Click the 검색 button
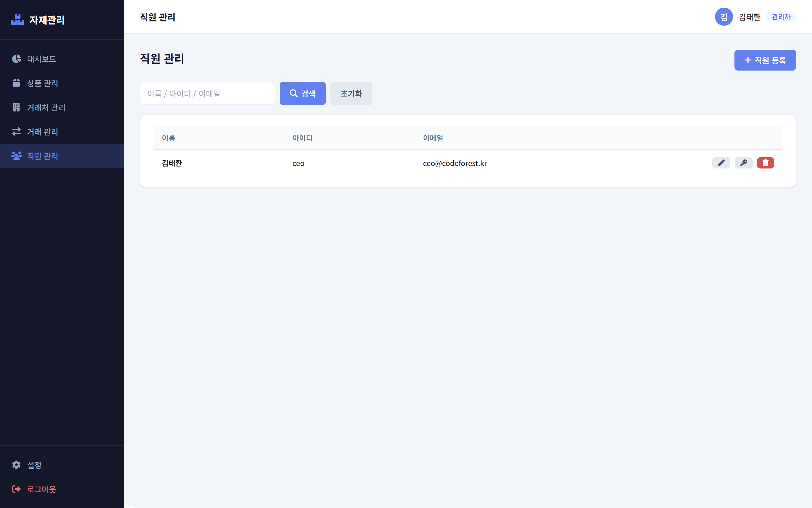 coord(303,93)
